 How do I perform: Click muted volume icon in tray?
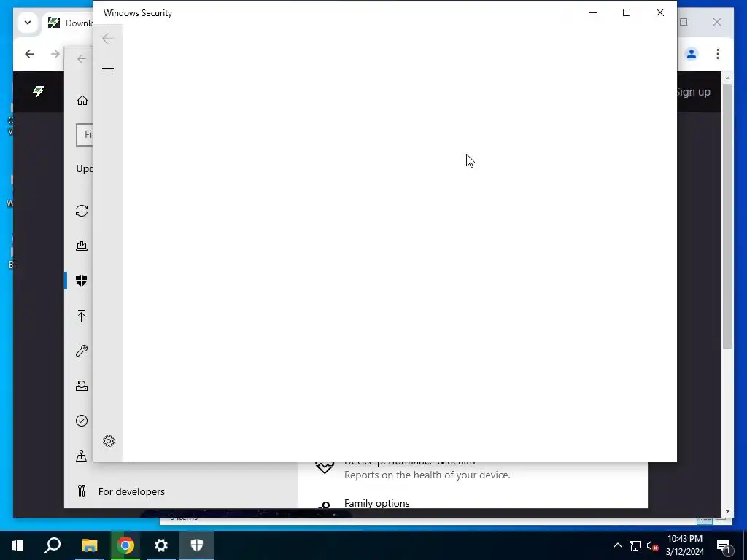point(653,545)
